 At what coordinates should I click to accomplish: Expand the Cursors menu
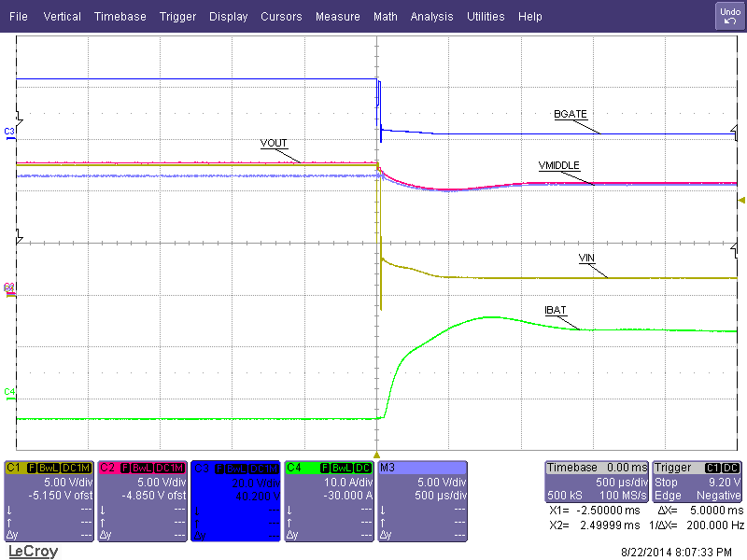point(281,17)
